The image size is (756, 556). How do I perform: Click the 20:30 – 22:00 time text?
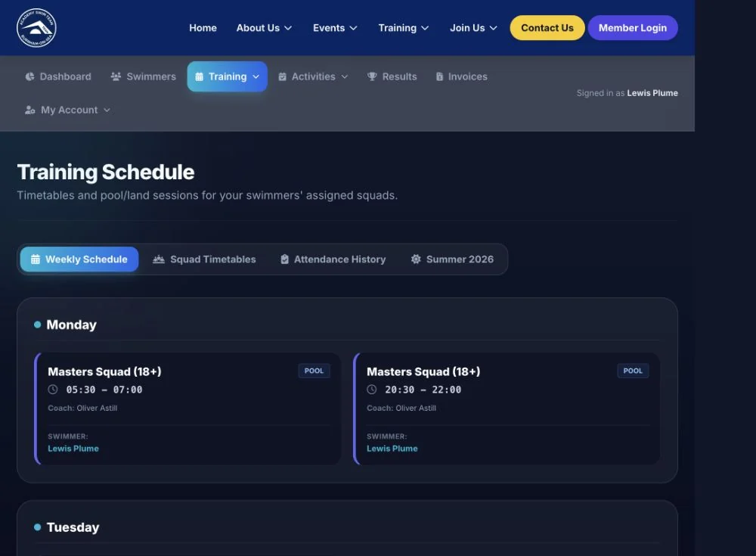(x=423, y=390)
